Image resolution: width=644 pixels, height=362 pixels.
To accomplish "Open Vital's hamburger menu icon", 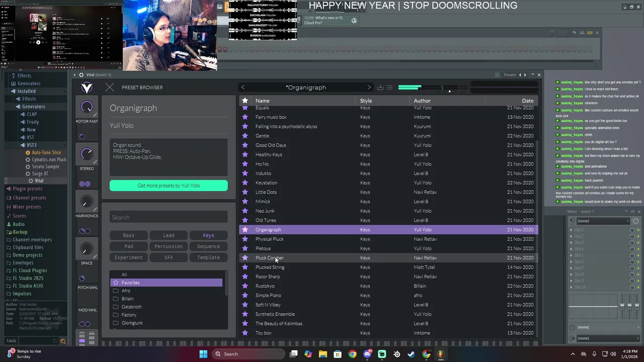I will pos(389,87).
